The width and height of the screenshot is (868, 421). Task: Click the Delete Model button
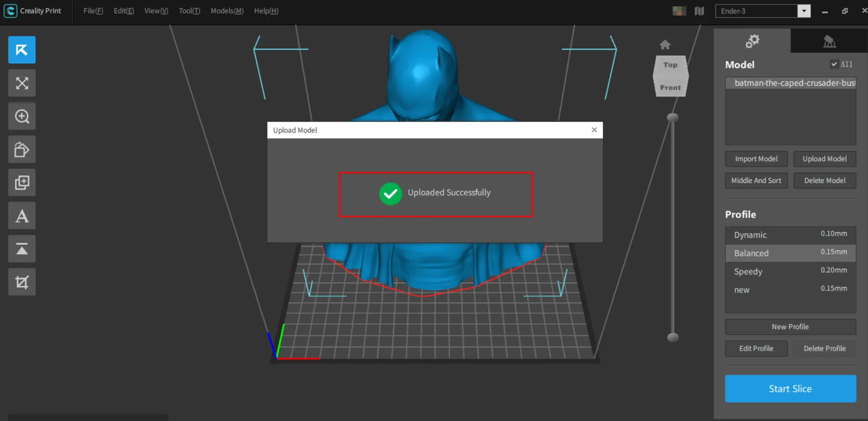825,181
